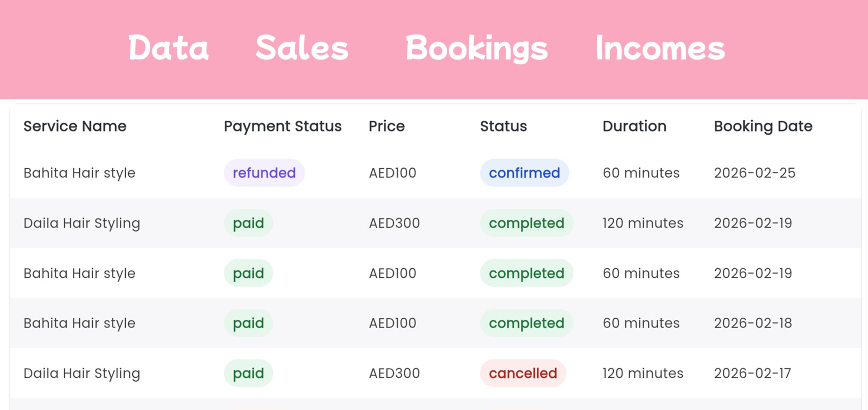Switch to the Sales tab
Screen dimensions: 868x410
(302, 48)
